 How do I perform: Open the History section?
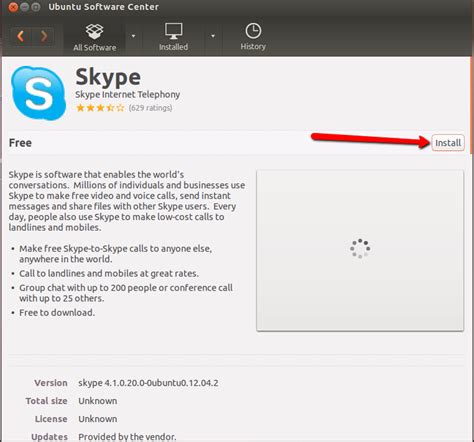pyautogui.click(x=253, y=37)
